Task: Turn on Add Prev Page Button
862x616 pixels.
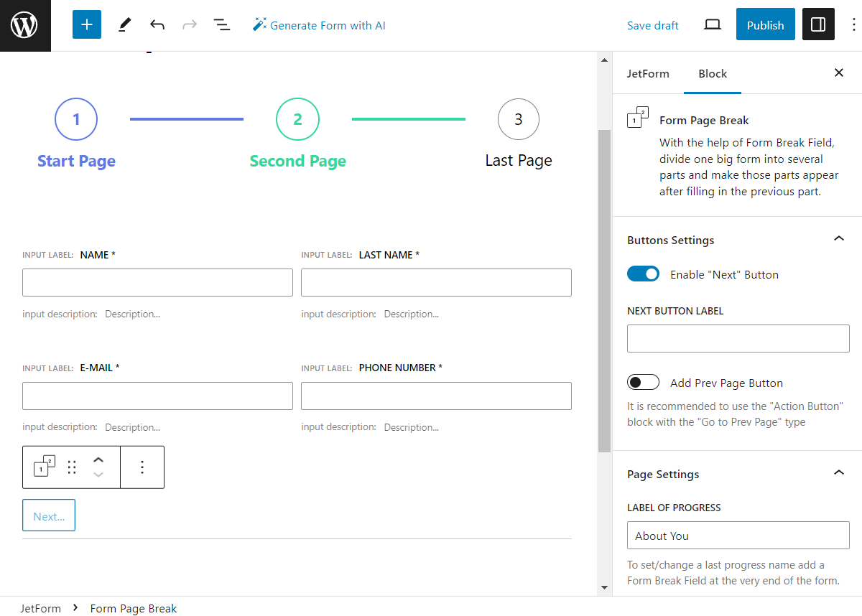Action: 643,381
